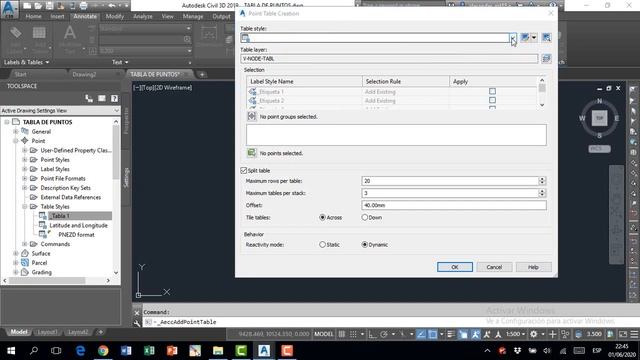Toggle ortho mode in status bar
Viewport: 640px width, 360px height.
(372, 334)
